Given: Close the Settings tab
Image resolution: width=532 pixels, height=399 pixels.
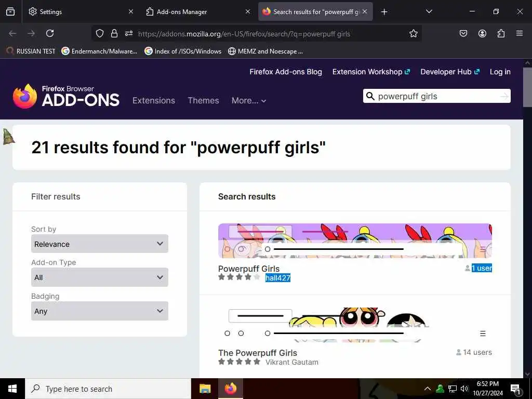Looking at the screenshot, I should tap(130, 11).
